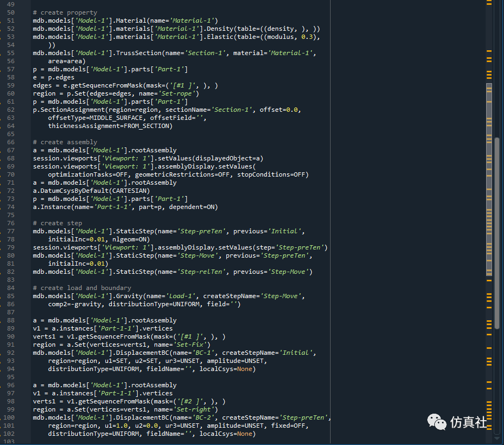Click 'u1=1.0, u2=0.0' on line 101
This screenshot has height=445, width=504.
click(131, 426)
